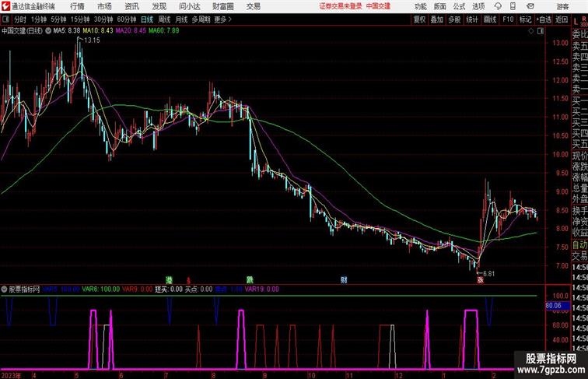
Task: Open the 市场 menu
Action: (104, 6)
